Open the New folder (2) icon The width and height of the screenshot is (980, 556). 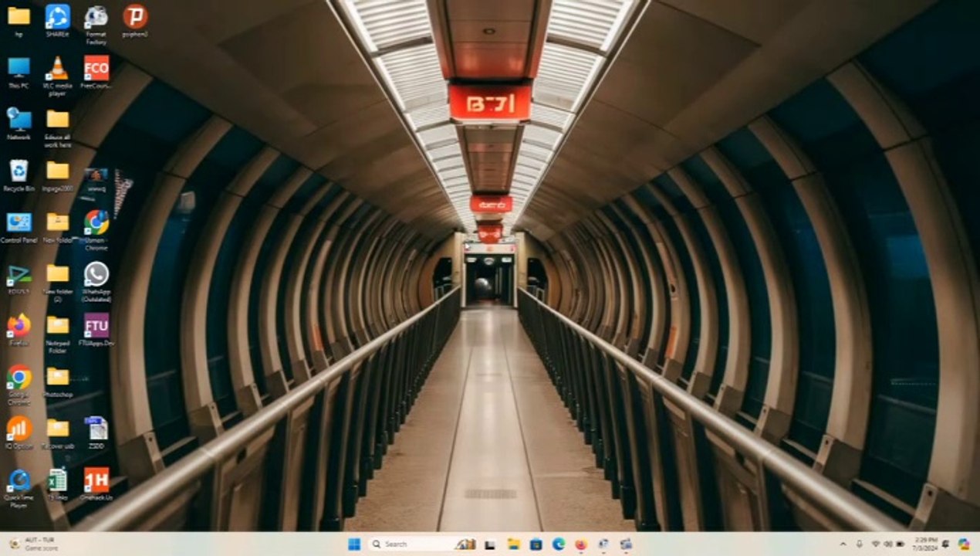click(x=57, y=282)
